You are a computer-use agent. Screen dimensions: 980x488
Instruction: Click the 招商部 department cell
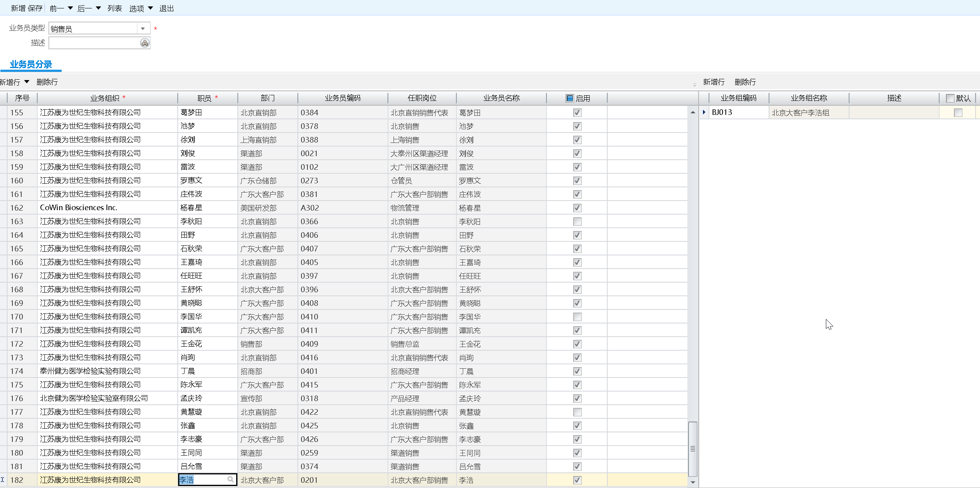tap(267, 371)
